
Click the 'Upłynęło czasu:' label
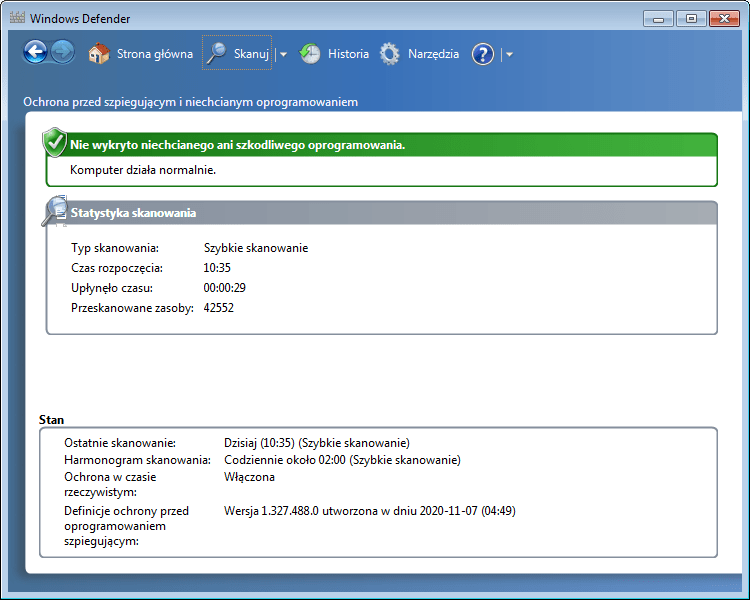point(112,288)
